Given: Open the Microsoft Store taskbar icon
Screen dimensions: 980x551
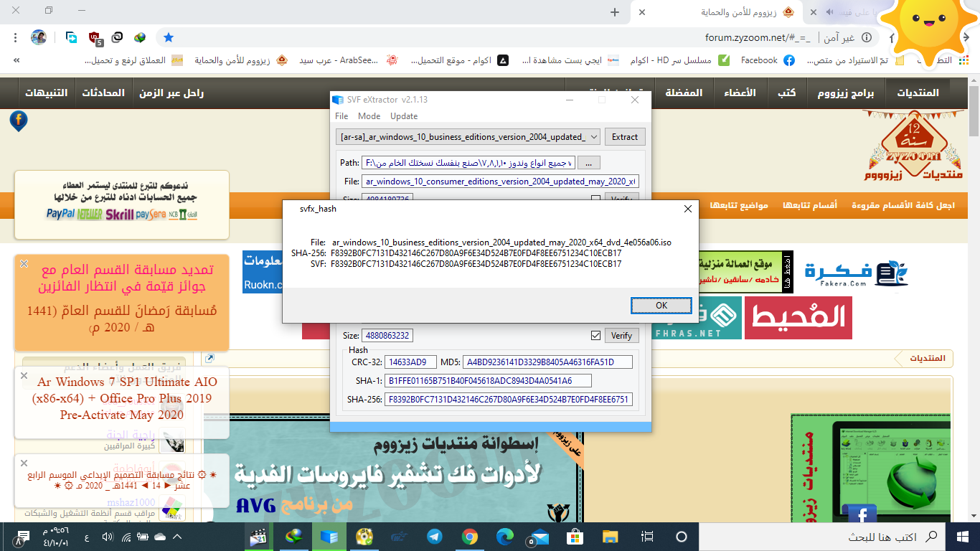Looking at the screenshot, I should [x=575, y=536].
